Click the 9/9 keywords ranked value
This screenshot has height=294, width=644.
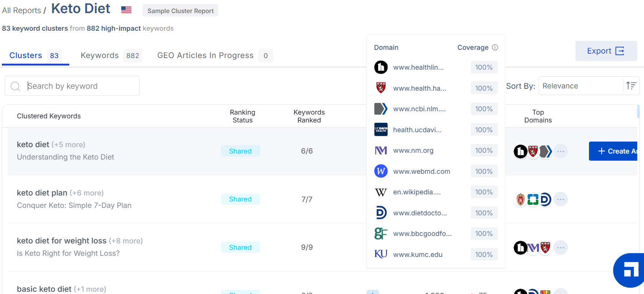pyautogui.click(x=307, y=247)
